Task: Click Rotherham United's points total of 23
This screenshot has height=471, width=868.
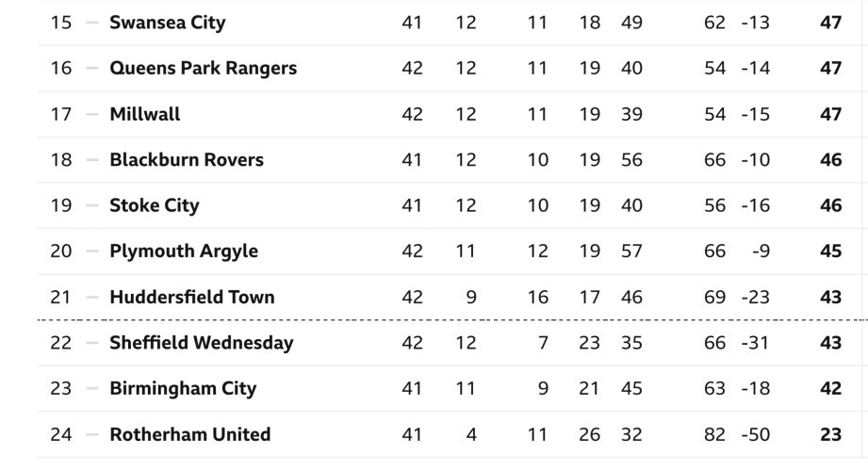Action: tap(830, 435)
